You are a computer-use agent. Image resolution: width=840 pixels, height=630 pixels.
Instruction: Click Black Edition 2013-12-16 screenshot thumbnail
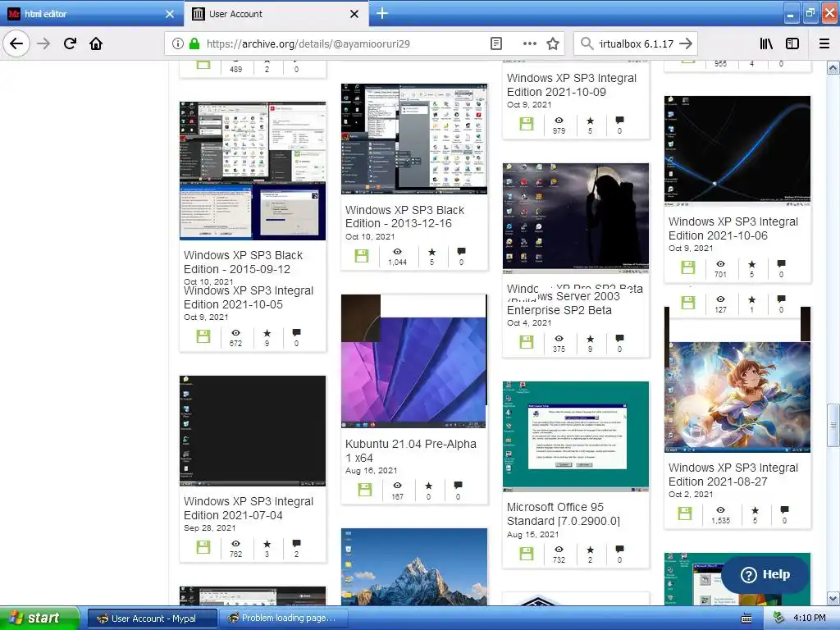pos(414,139)
